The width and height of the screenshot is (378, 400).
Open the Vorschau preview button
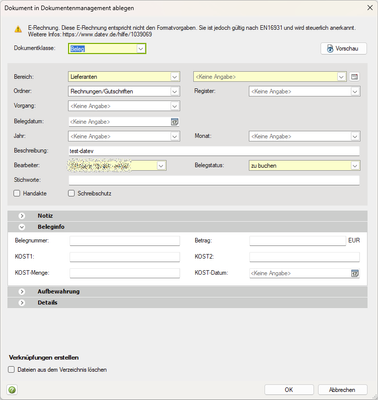click(x=344, y=49)
